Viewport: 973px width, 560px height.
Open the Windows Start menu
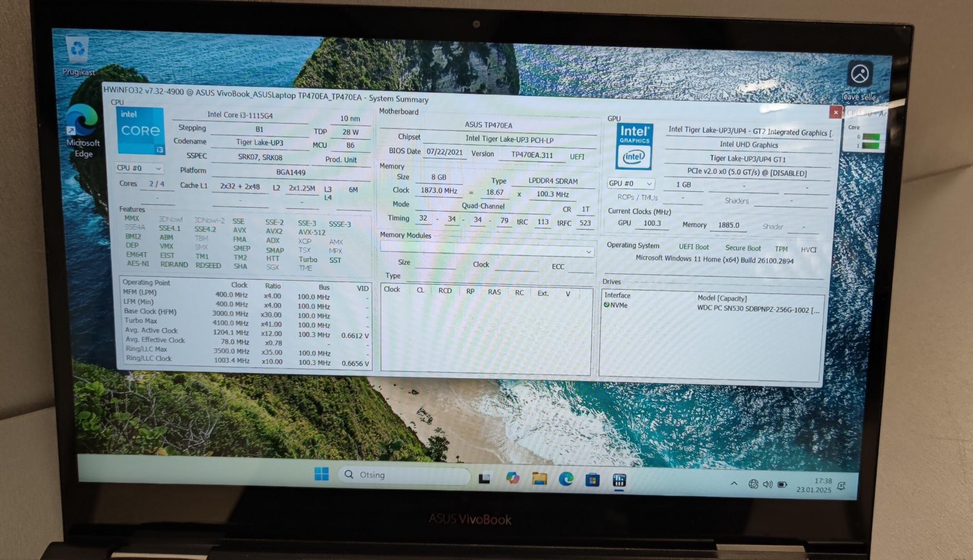pos(322,473)
